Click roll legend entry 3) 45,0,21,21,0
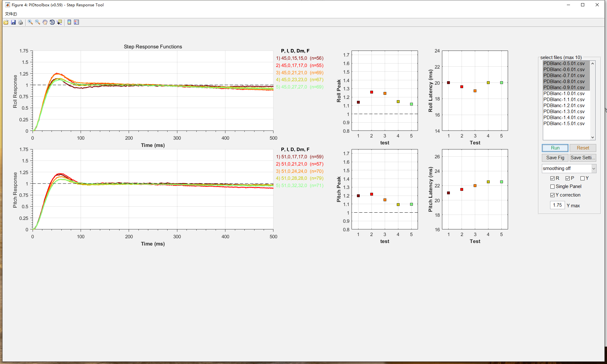 300,73
